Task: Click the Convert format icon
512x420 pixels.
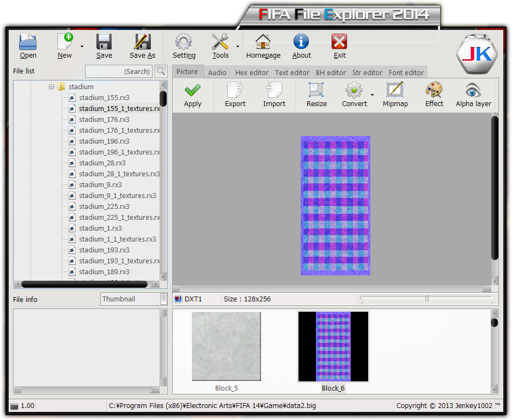Action: point(354,90)
